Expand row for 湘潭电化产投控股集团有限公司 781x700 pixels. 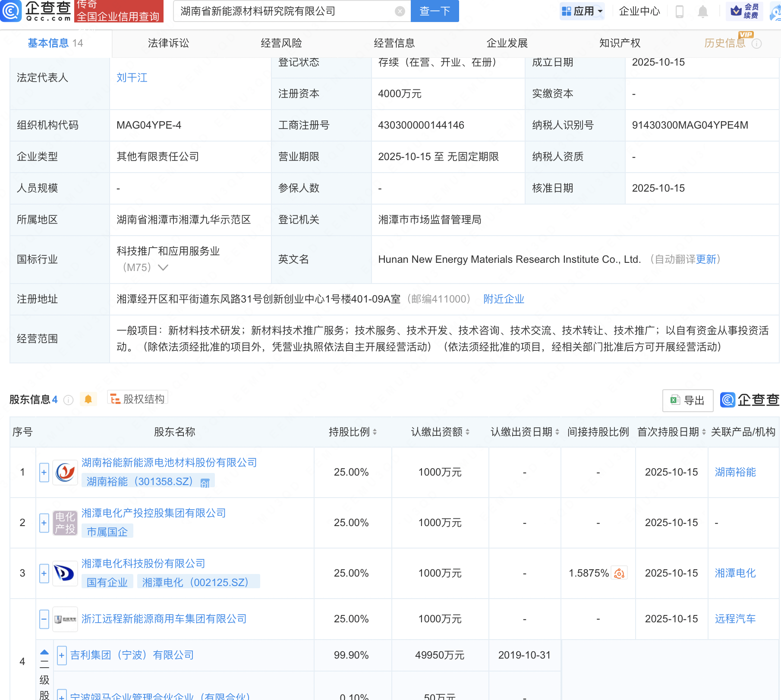tap(44, 523)
